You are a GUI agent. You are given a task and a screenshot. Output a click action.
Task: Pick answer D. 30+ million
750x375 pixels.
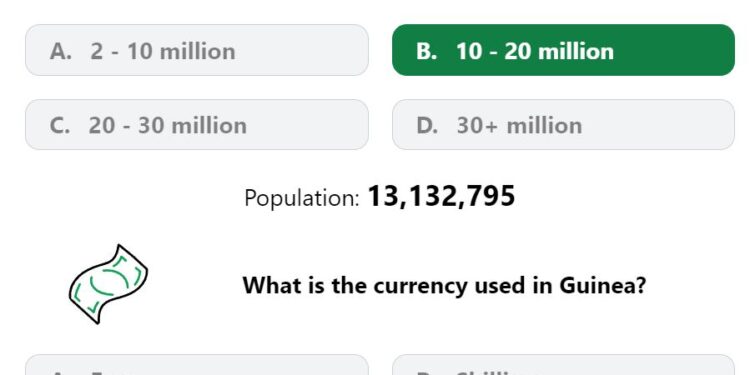563,125
